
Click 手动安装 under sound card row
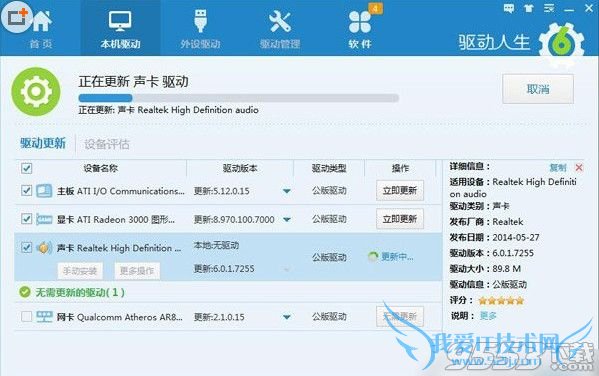click(79, 271)
